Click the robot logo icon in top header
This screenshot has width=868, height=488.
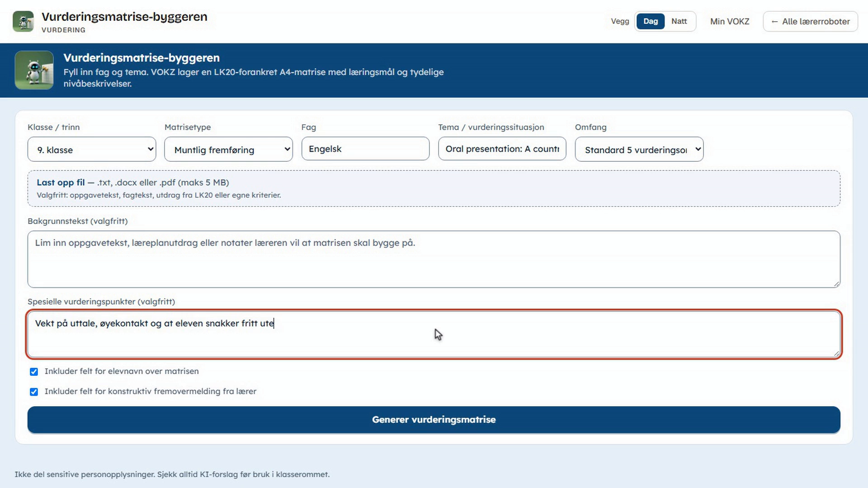pos(23,21)
